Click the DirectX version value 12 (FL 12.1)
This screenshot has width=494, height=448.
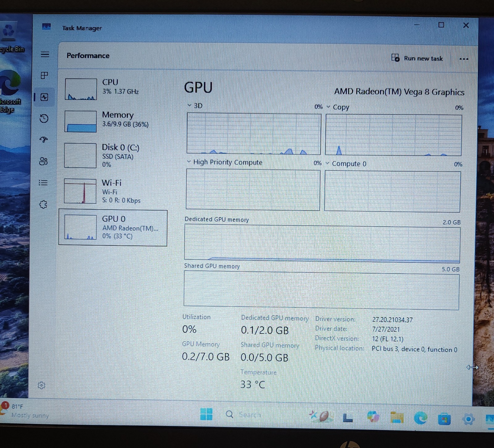[387, 339]
